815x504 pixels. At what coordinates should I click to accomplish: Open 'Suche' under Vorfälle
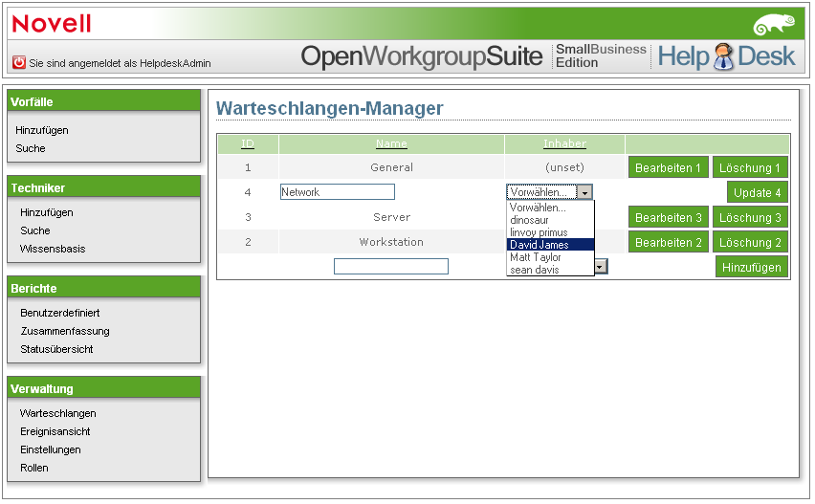(x=31, y=148)
